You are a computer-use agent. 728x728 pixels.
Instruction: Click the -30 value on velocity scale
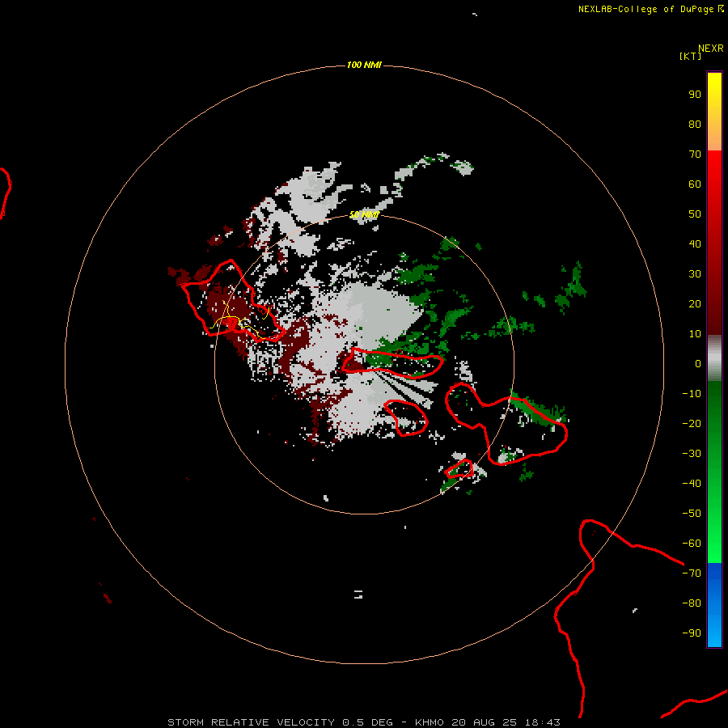click(692, 453)
